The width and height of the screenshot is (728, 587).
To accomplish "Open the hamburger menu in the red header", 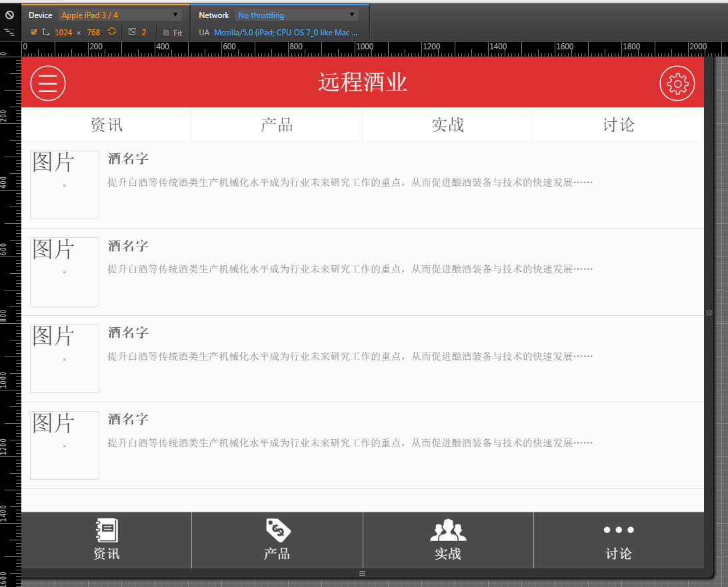I will (x=47, y=83).
